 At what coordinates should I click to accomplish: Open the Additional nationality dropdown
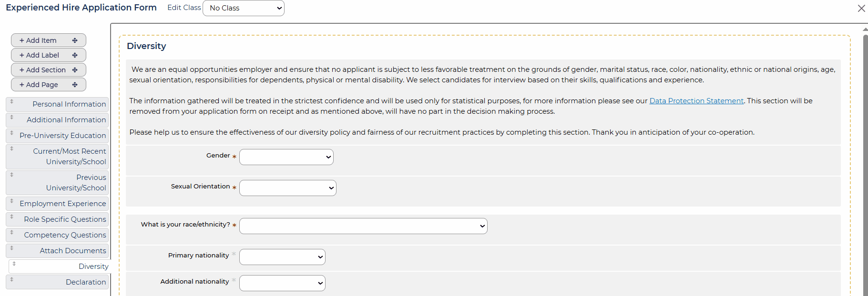click(282, 283)
